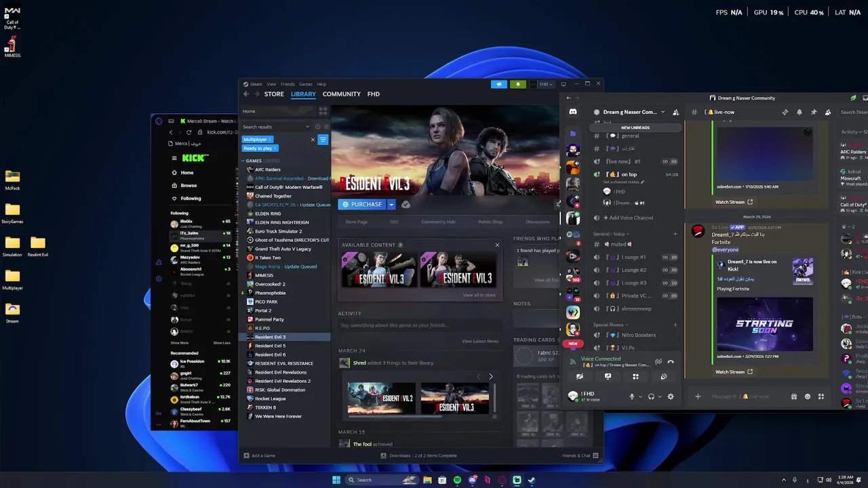The image size is (868, 488).
Task: Click Watch Stream under Starting Soon embed
Action: pyautogui.click(x=734, y=371)
